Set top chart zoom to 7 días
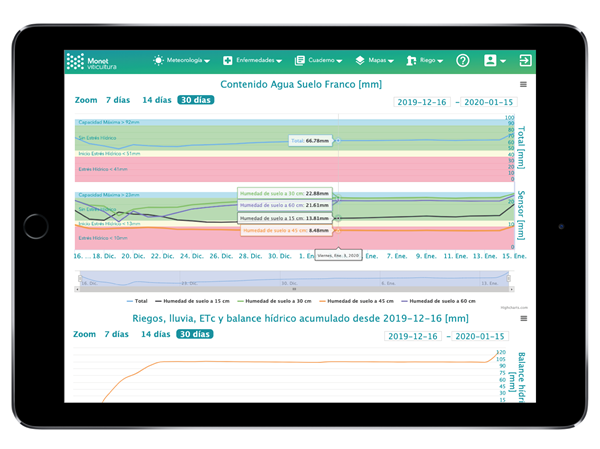The image size is (600, 449). click(x=118, y=101)
